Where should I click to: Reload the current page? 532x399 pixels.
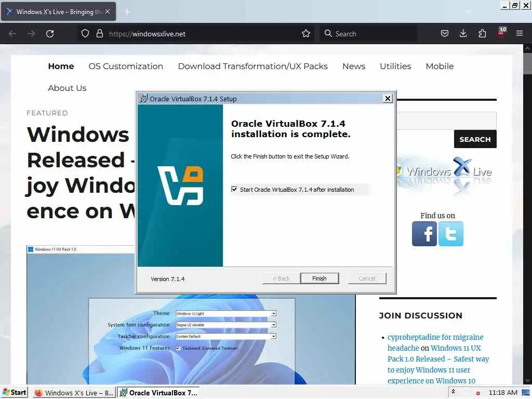point(50,34)
